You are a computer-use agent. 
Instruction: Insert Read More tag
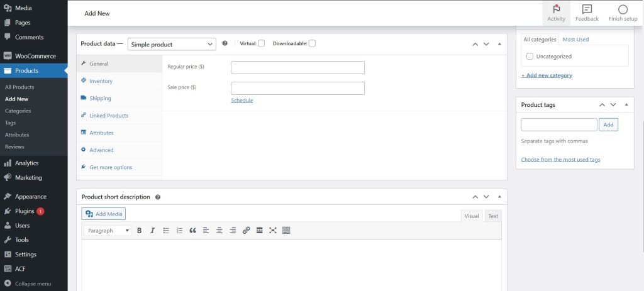point(259,231)
